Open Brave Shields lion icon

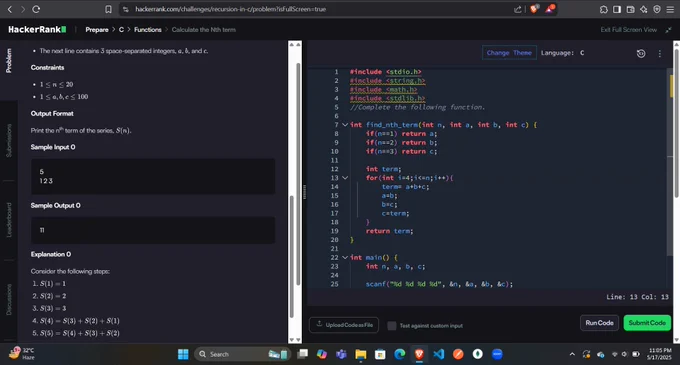(534, 9)
